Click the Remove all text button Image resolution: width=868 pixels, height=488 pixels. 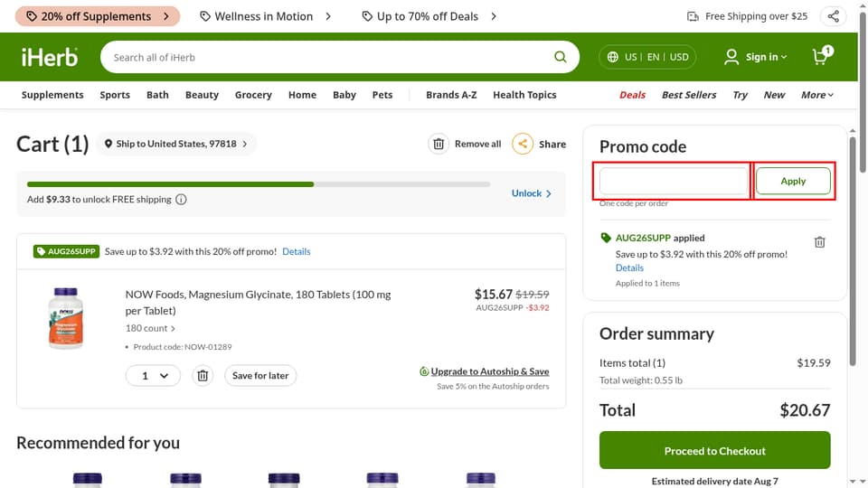point(477,144)
